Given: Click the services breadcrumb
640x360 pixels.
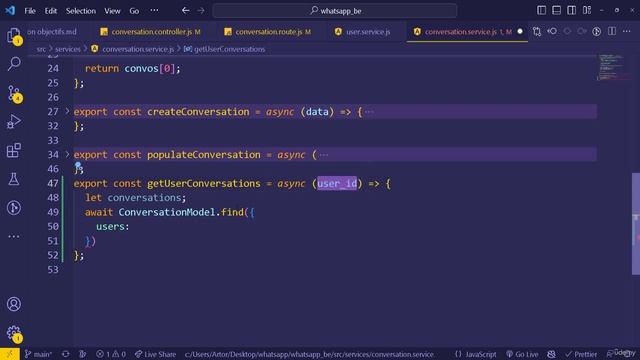Looking at the screenshot, I should tap(68, 49).
